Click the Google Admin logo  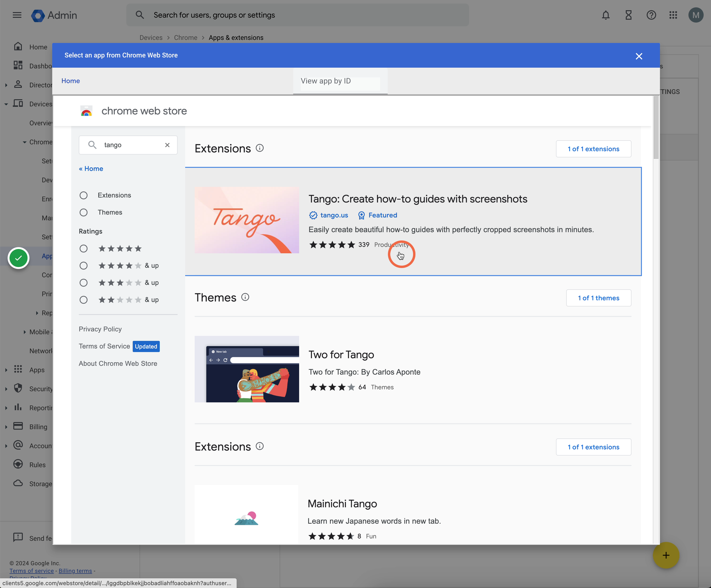click(54, 15)
